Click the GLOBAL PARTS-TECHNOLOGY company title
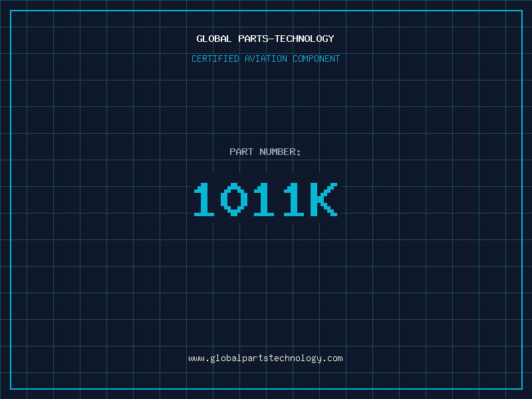532x399 pixels. 265,39
